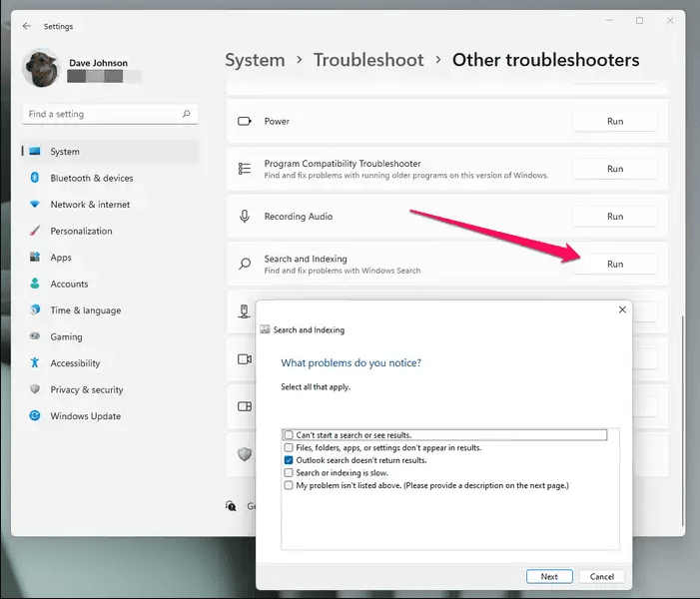The height and width of the screenshot is (599, 700).
Task: Open Network & internet settings
Action: click(90, 205)
